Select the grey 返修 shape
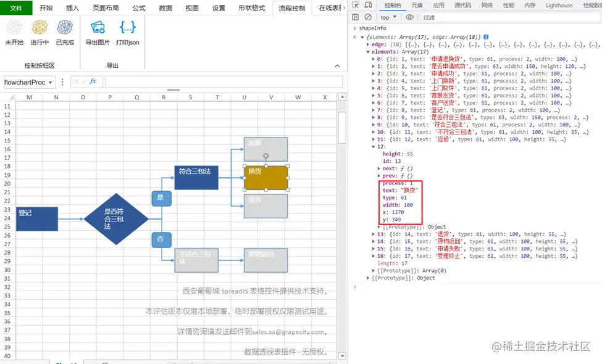Viewport: 602px width, 364px height. click(x=265, y=149)
